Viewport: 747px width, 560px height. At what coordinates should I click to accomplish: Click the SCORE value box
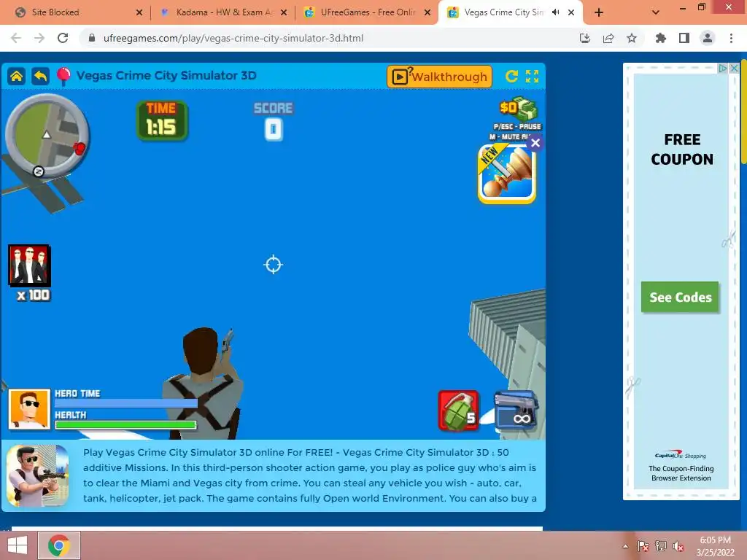[274, 130]
